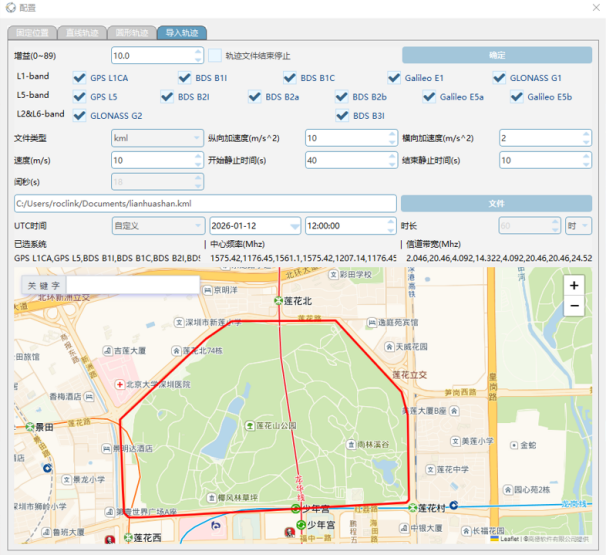
Task: Toggle the GPS L5 checkbox
Action: [x=80, y=97]
